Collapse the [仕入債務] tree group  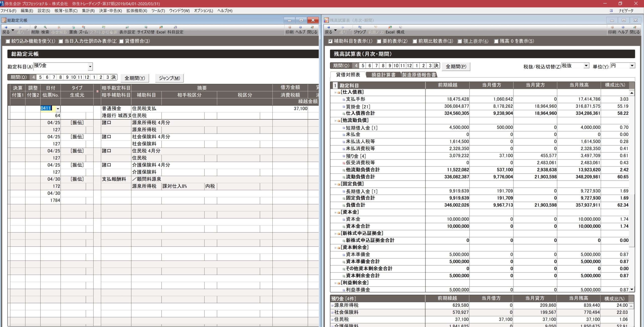click(x=335, y=93)
